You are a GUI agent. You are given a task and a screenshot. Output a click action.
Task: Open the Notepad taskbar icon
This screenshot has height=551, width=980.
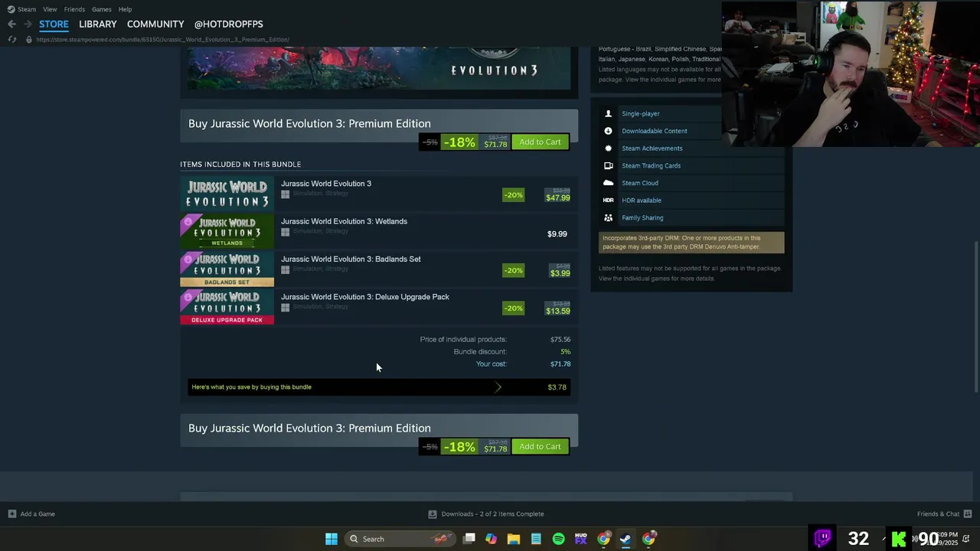pos(536,539)
